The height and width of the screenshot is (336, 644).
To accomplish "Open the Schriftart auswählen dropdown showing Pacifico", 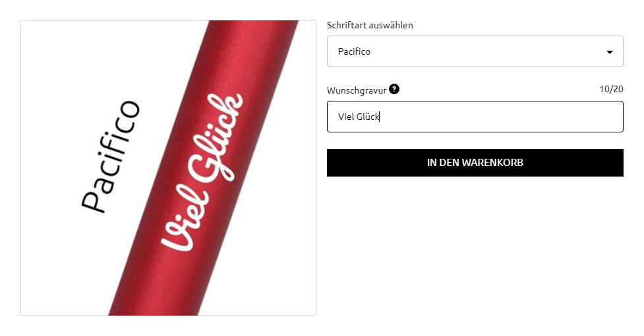I will coord(475,51).
